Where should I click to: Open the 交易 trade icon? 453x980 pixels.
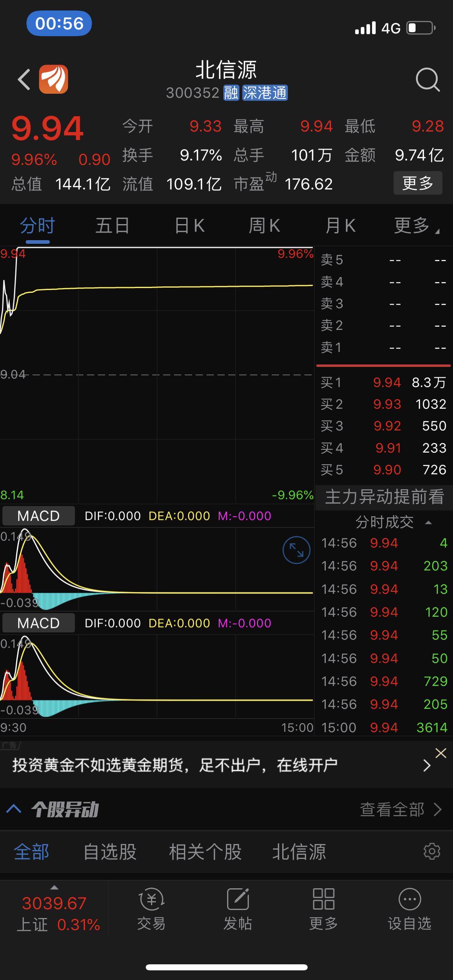pyautogui.click(x=151, y=910)
